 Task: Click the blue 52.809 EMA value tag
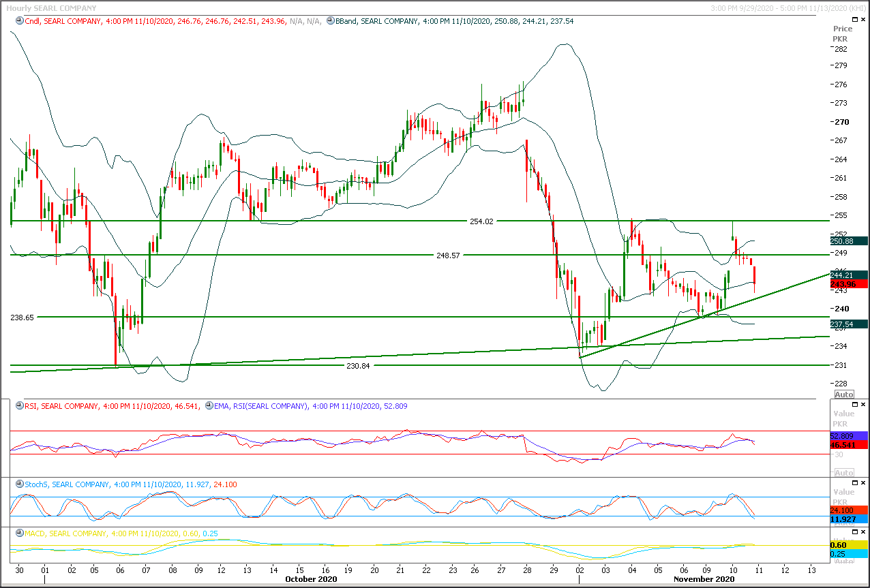849,435
